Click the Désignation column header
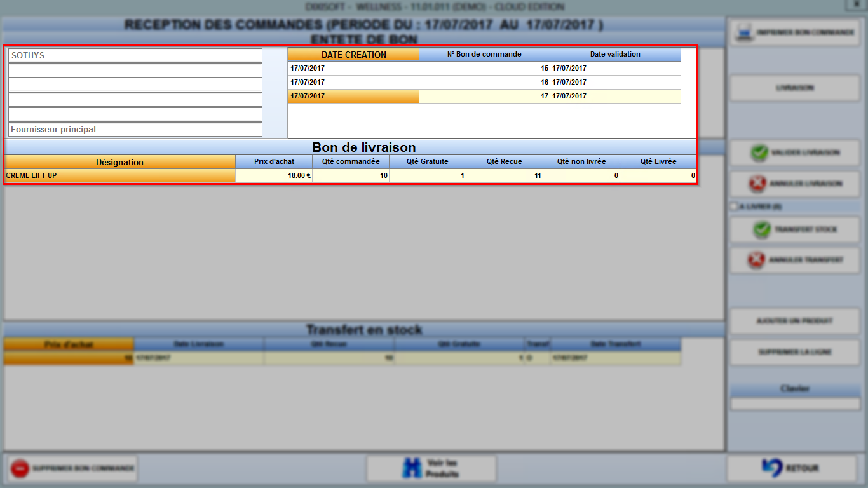 119,162
